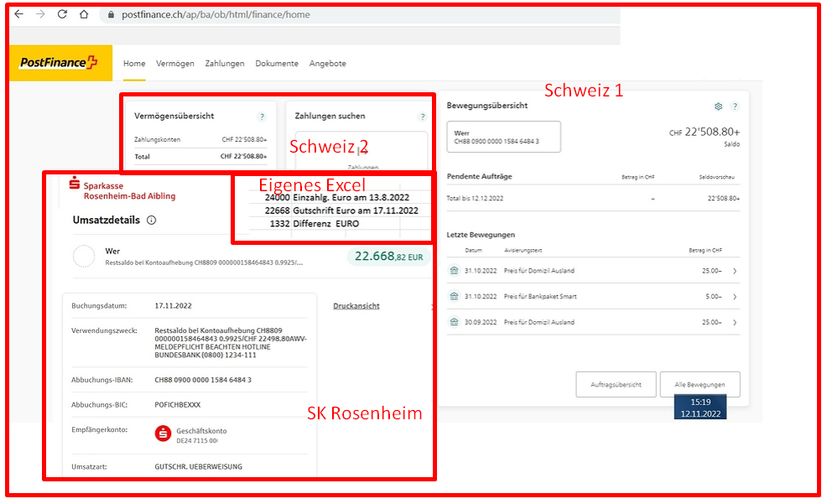
Task: Click the 'Total bis 12.12.2022' row
Action: [x=593, y=199]
